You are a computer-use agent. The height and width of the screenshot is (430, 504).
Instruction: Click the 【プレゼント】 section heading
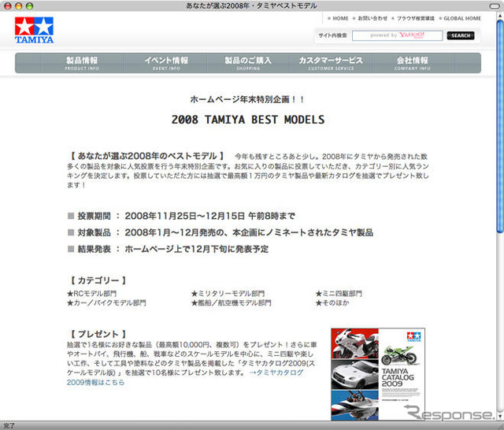pyautogui.click(x=98, y=334)
